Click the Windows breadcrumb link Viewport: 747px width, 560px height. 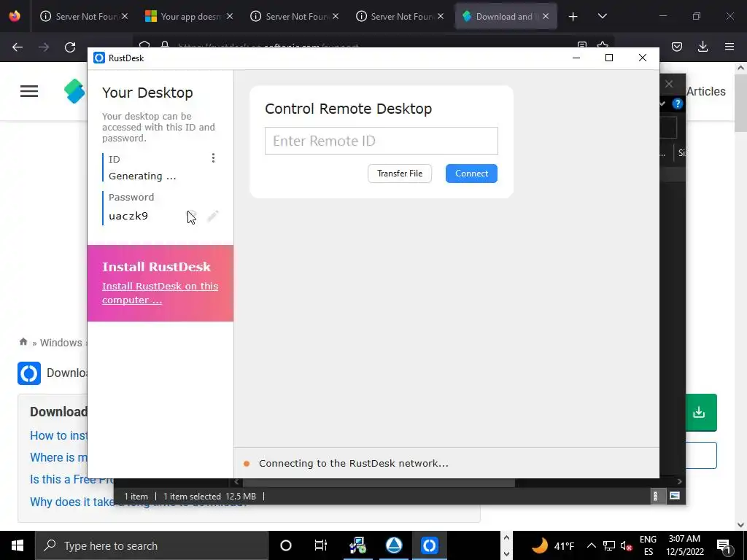61,343
